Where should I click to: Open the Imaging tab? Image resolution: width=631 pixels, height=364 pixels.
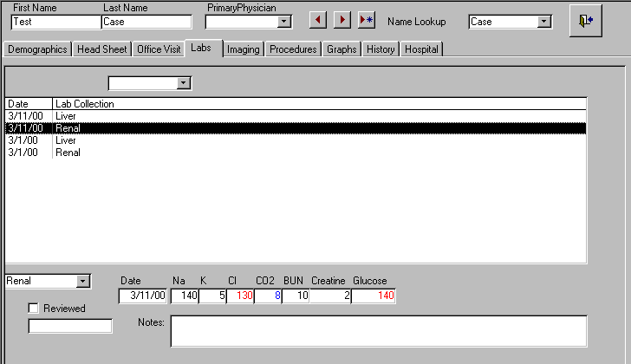243,49
